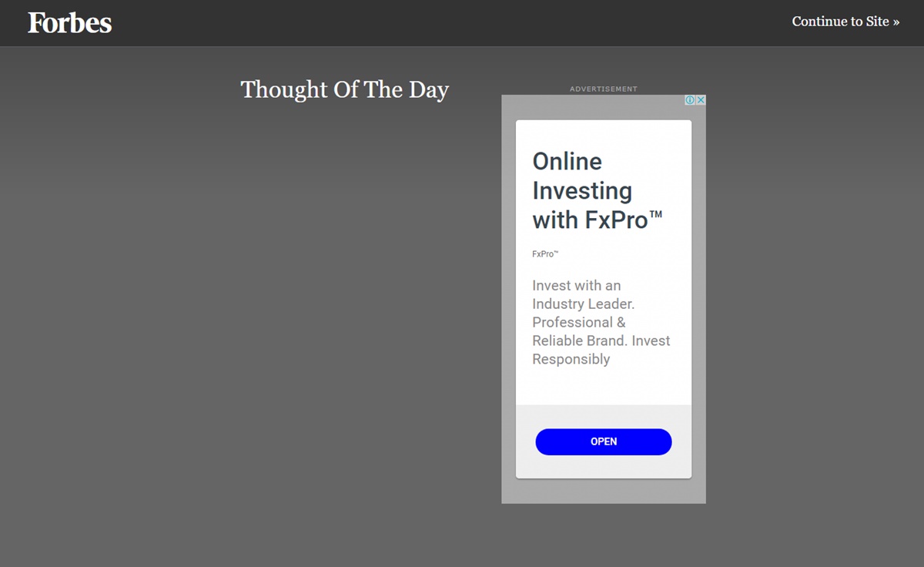The height and width of the screenshot is (567, 924).
Task: Click the Forbes logo
Action: (x=70, y=22)
